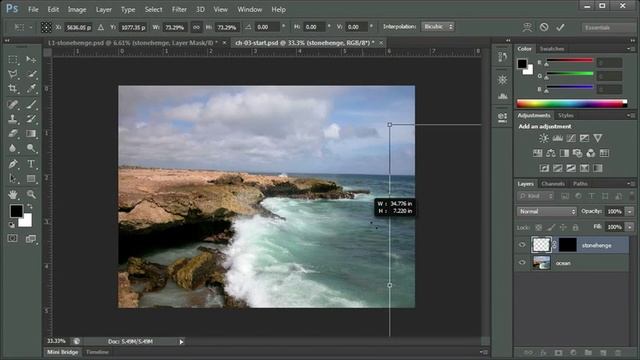Image resolution: width=640 pixels, height=360 pixels.
Task: Reset default colors in toolbox
Action: [12, 224]
